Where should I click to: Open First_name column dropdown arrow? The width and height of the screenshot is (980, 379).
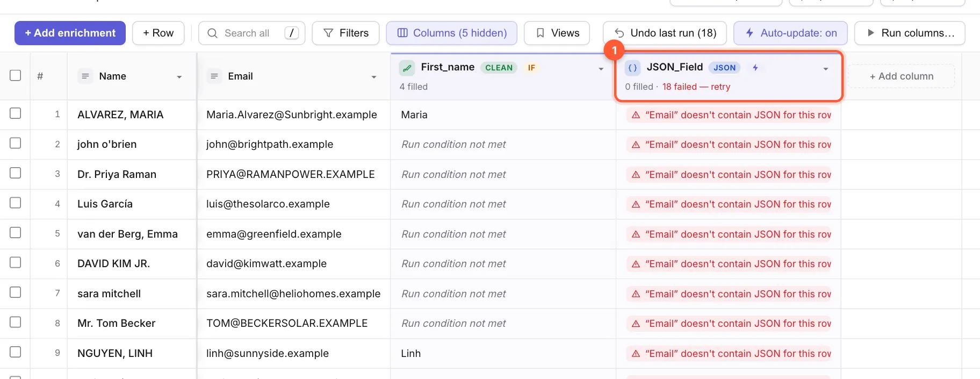(601, 69)
